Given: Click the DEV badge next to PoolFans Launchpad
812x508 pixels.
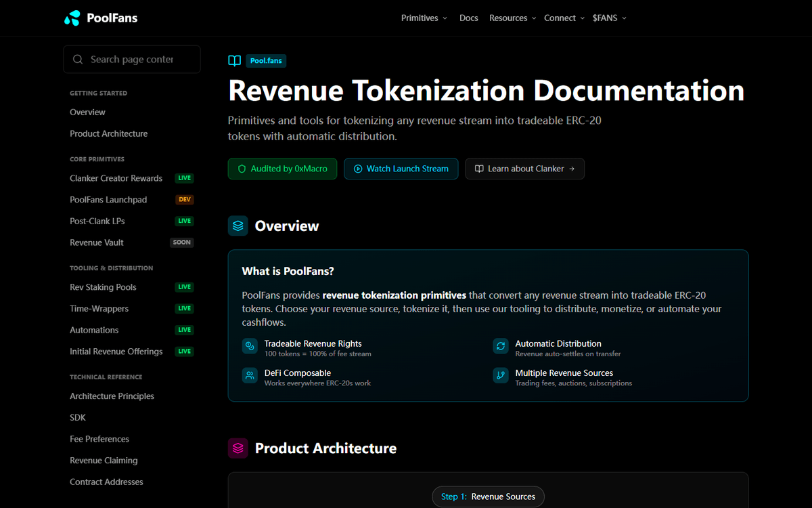Looking at the screenshot, I should pyautogui.click(x=185, y=200).
